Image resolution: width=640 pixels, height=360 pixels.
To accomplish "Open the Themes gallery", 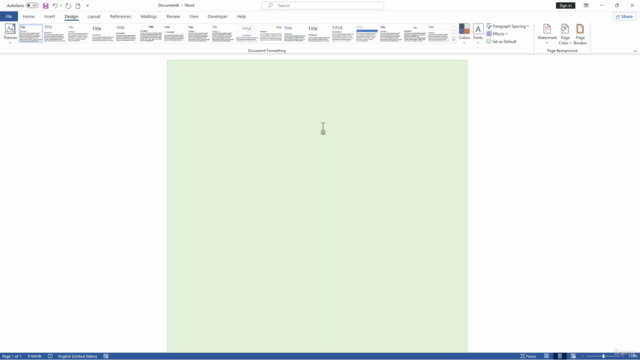I will 10,33.
